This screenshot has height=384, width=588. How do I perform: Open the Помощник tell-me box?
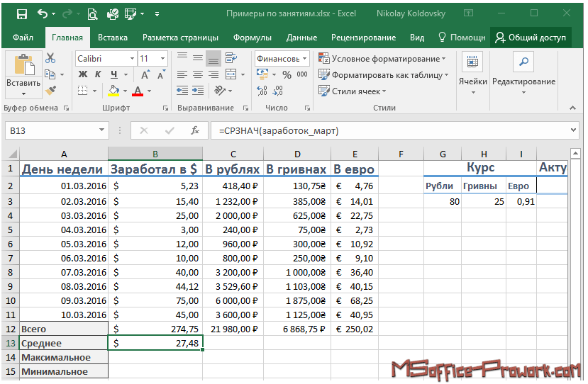tap(462, 38)
